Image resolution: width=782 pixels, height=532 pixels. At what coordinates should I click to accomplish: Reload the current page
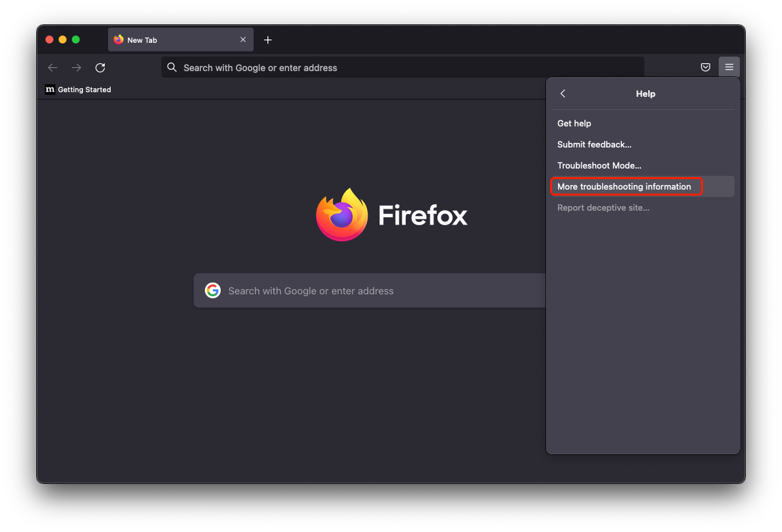(100, 68)
